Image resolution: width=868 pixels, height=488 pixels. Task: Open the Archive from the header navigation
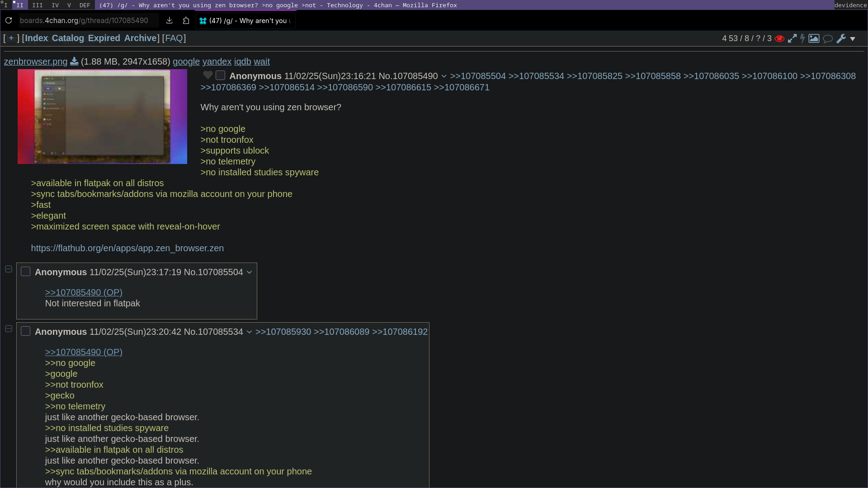140,38
